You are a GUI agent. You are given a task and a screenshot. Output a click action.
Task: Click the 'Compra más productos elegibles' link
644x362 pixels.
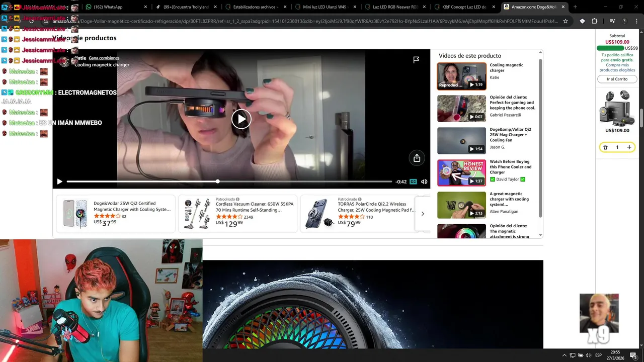pos(617,67)
